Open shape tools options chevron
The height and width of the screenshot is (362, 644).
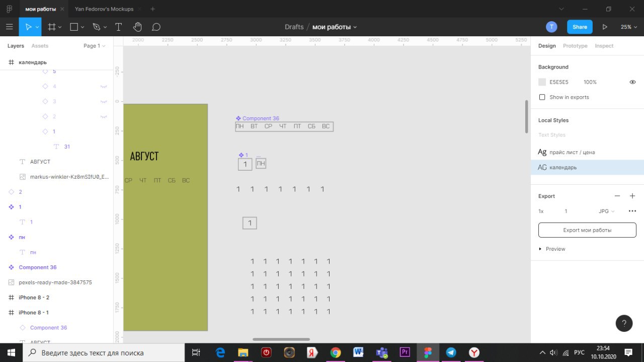(83, 27)
